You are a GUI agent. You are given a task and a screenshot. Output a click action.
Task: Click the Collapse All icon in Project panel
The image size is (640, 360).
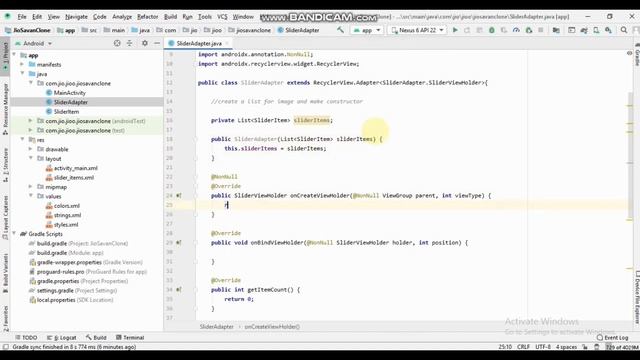(x=129, y=43)
